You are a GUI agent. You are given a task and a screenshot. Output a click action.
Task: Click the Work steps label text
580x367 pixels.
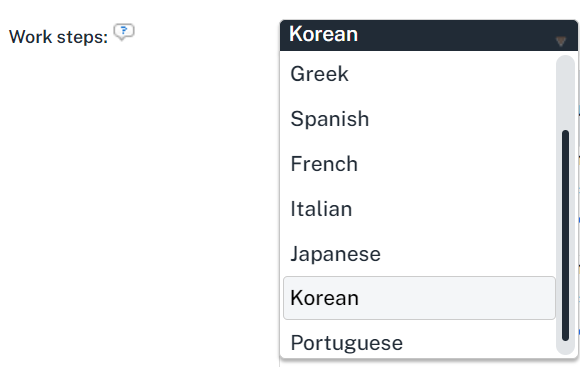tap(58, 37)
